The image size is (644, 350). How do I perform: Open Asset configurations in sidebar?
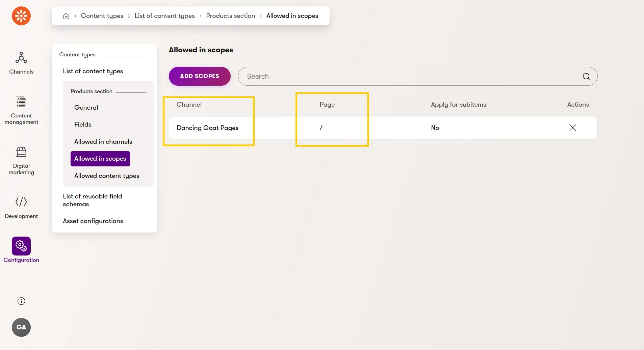(93, 221)
